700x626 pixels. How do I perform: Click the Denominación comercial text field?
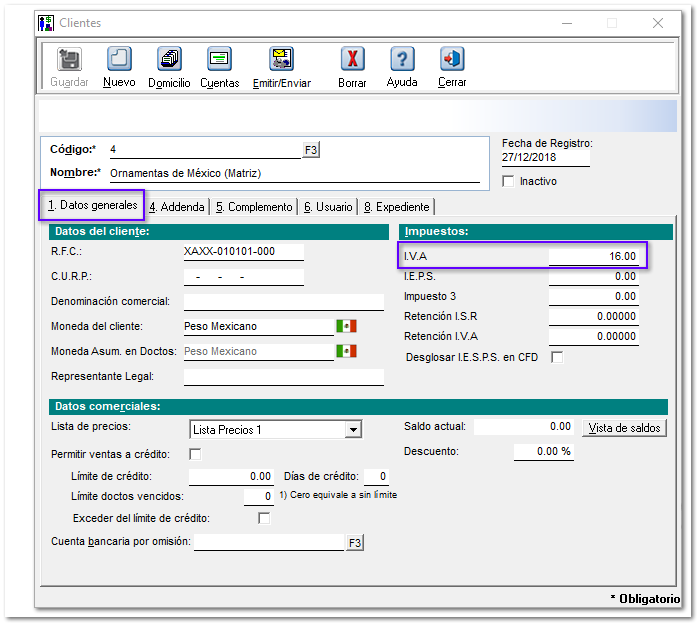(283, 301)
